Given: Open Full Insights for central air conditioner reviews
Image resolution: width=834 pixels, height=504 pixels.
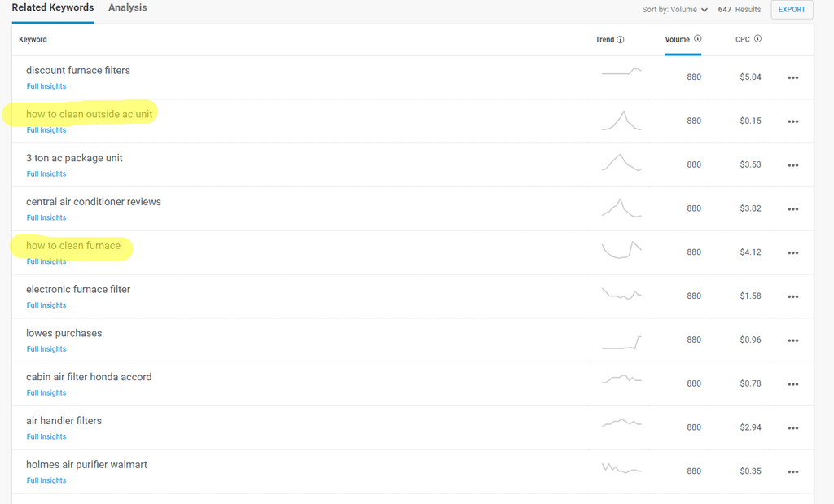Looking at the screenshot, I should 46,218.
